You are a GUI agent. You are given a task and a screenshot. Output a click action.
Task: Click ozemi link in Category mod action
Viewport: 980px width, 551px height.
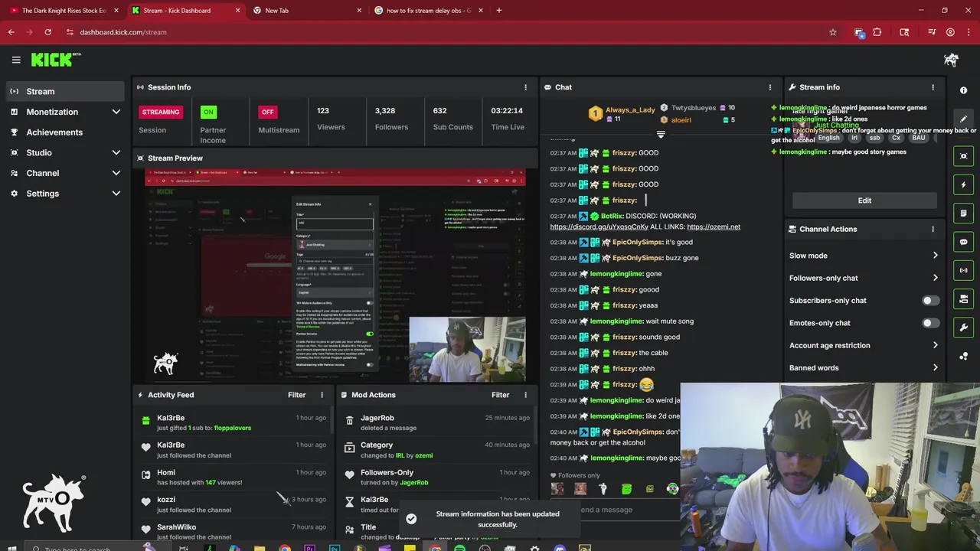[x=423, y=456]
